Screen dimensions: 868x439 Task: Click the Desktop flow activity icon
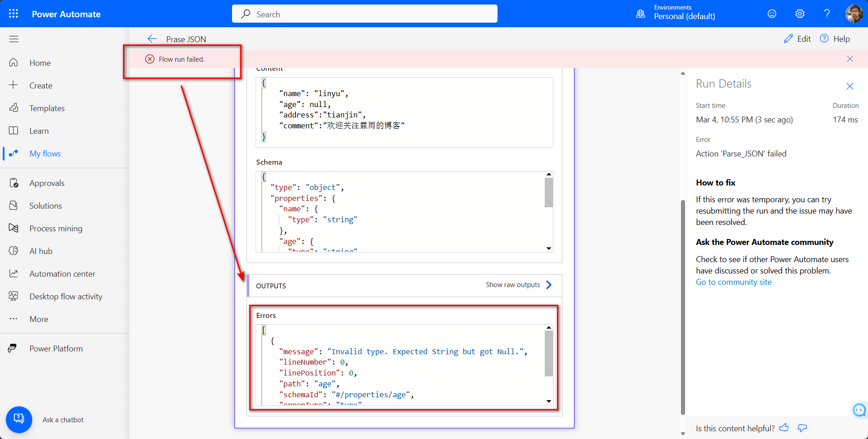[14, 296]
